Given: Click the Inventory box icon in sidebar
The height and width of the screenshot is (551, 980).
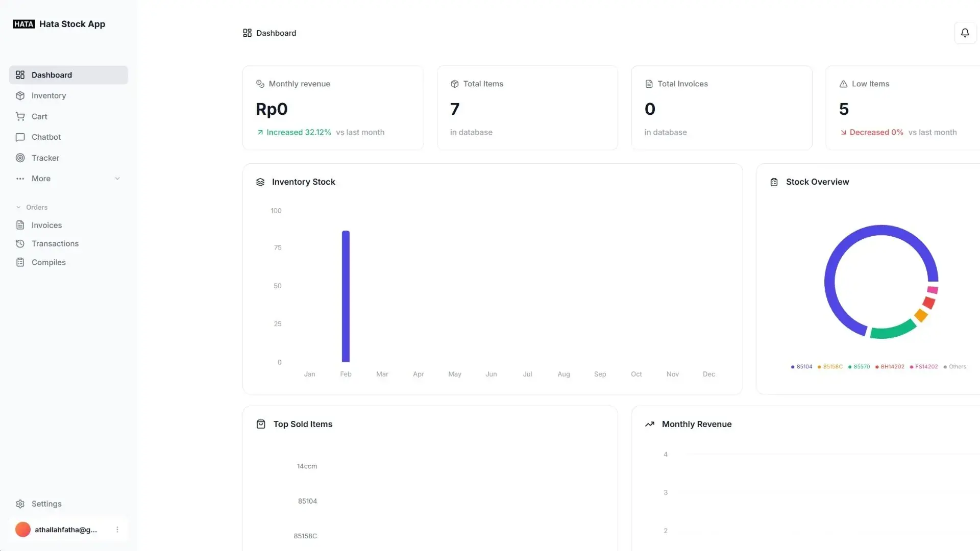Looking at the screenshot, I should pos(20,96).
